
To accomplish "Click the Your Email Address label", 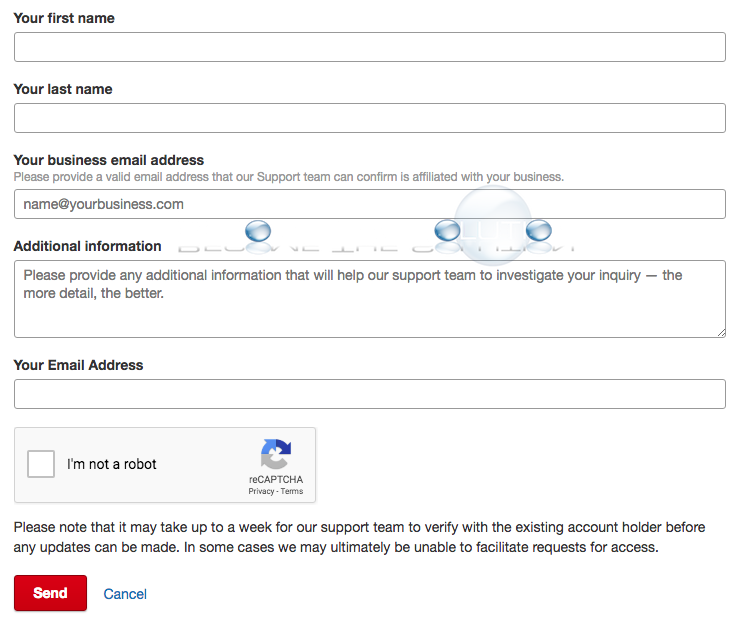I will pos(78,365).
